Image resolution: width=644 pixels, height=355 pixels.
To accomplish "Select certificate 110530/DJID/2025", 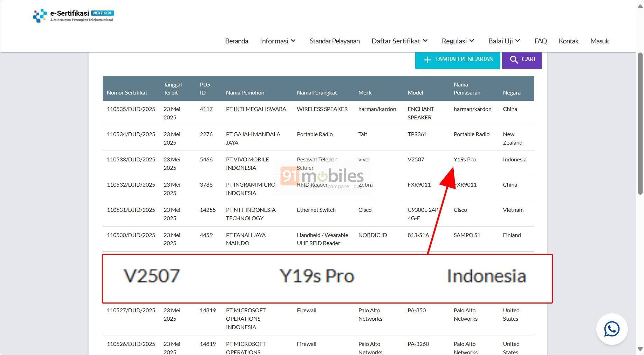I will (x=131, y=235).
